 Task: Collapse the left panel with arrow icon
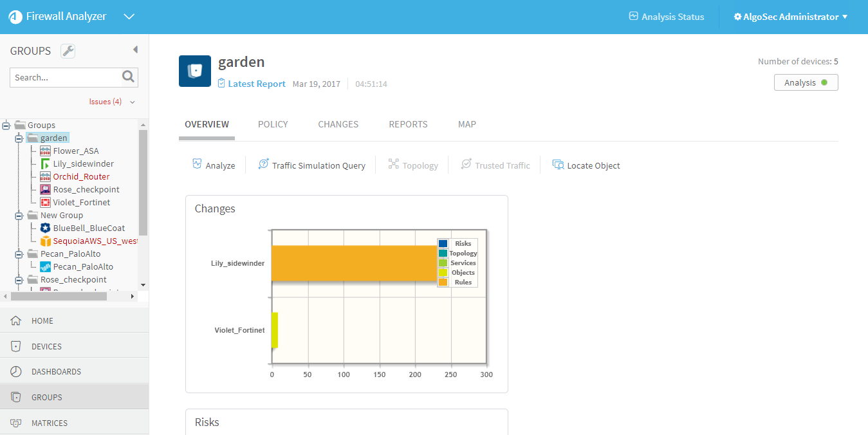pos(135,50)
